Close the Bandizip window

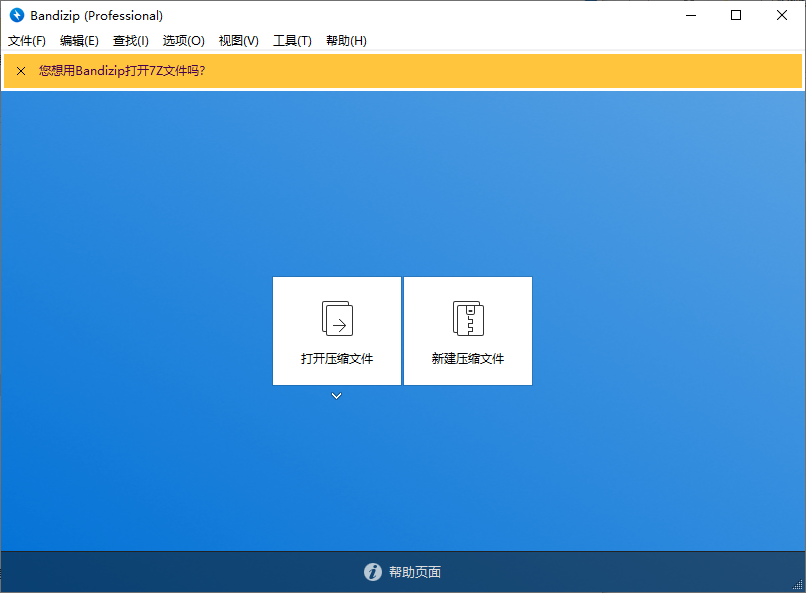[x=782, y=15]
